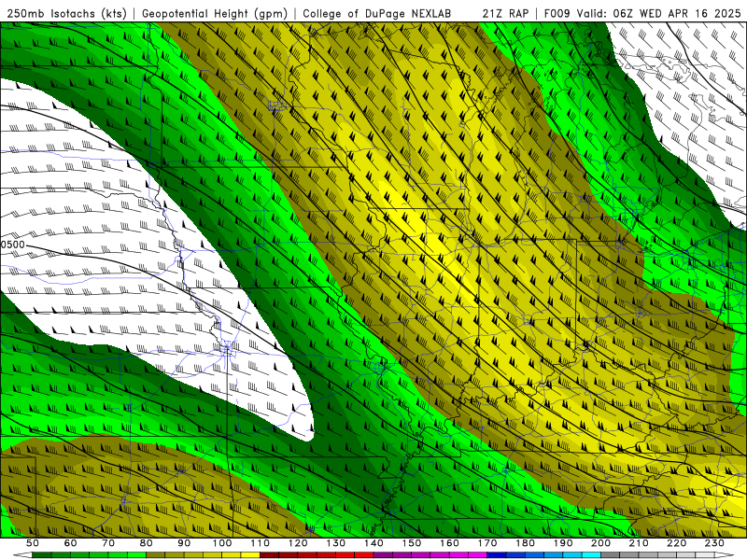Viewport: 747px width, 560px height.
Task: Click the legend value 140
Action: 373,543
